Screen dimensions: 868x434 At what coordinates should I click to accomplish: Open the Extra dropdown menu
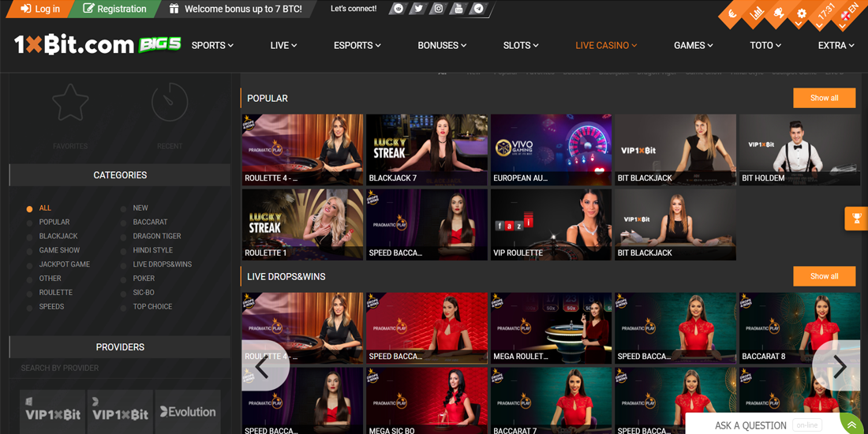[836, 46]
